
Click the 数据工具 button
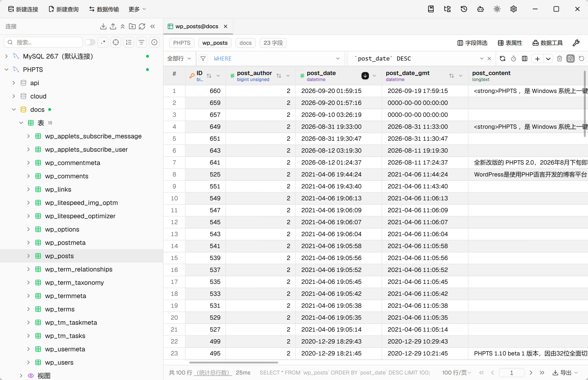coord(548,43)
